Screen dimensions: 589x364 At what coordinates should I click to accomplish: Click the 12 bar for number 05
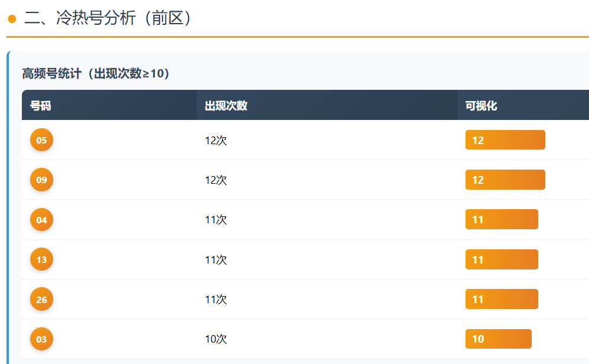coord(505,140)
